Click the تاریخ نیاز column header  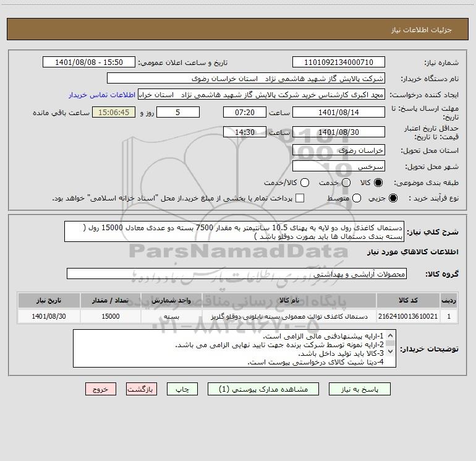[49, 300]
